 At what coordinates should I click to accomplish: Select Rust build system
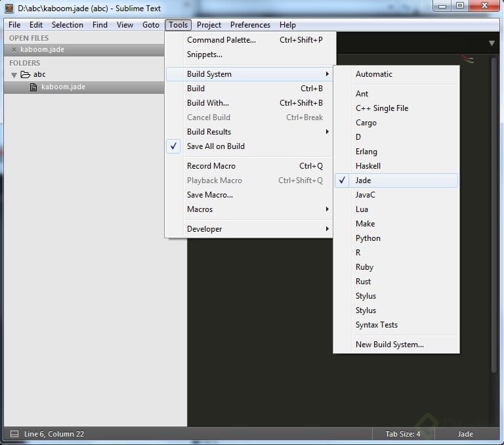(396, 282)
